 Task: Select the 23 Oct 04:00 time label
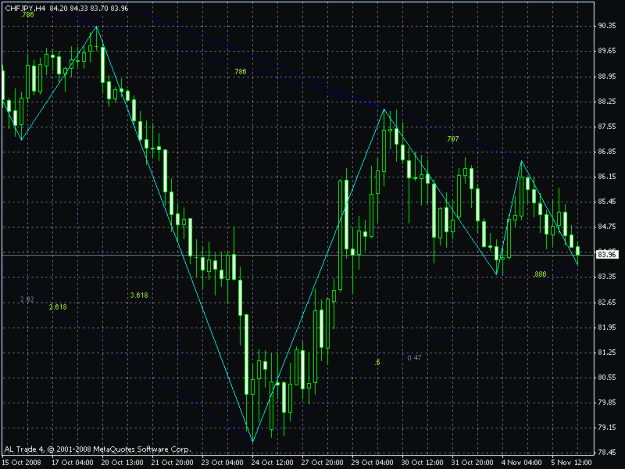tap(222, 462)
